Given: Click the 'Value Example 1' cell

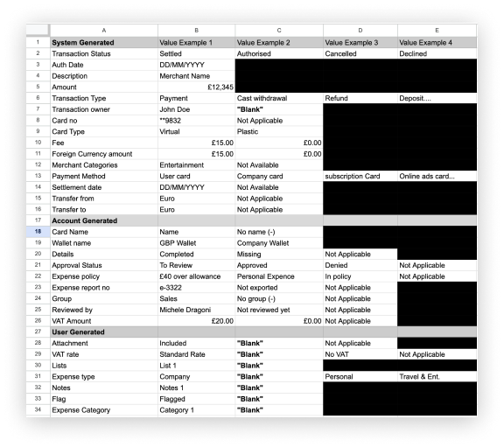Looking at the screenshot, I should coord(196,42).
